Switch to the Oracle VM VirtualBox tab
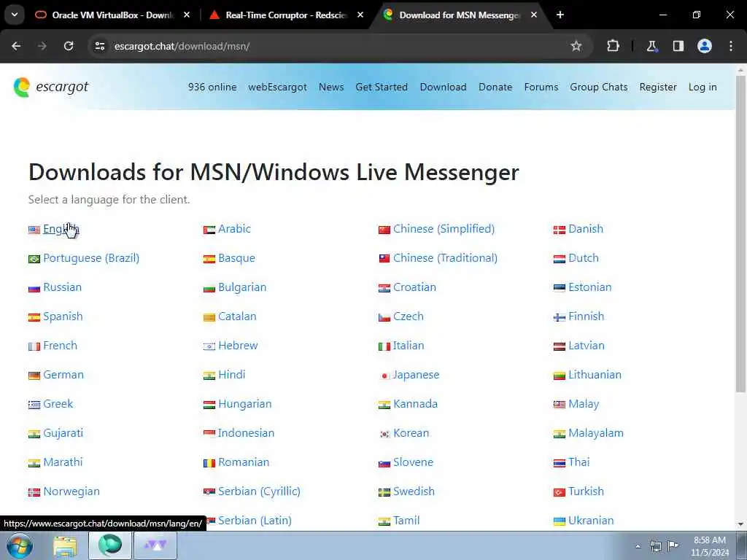 [x=112, y=15]
